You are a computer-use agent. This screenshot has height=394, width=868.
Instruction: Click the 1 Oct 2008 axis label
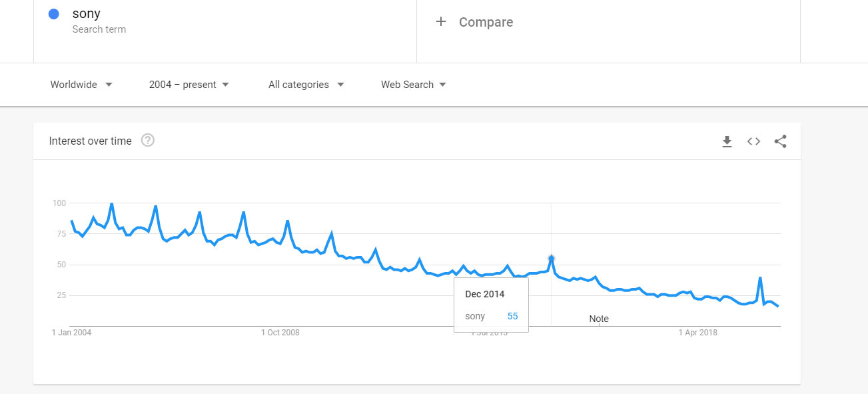[x=280, y=333]
